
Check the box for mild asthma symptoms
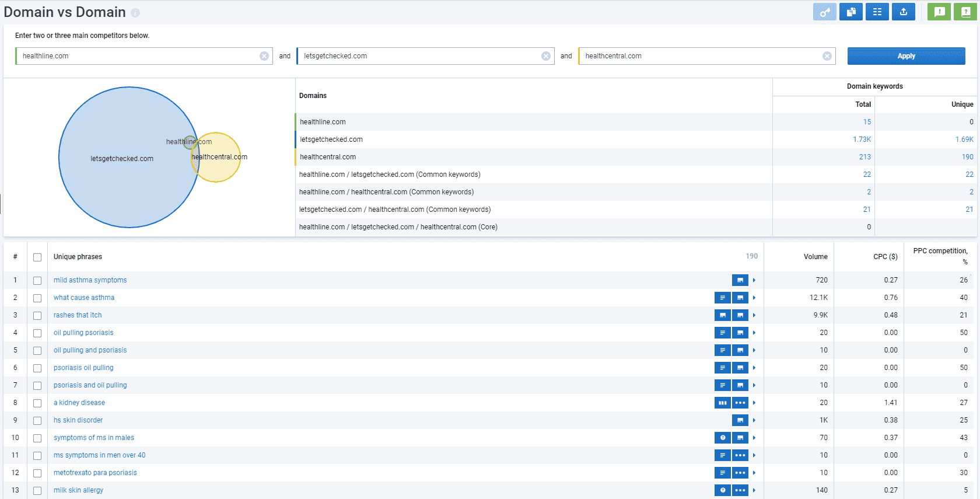(37, 281)
